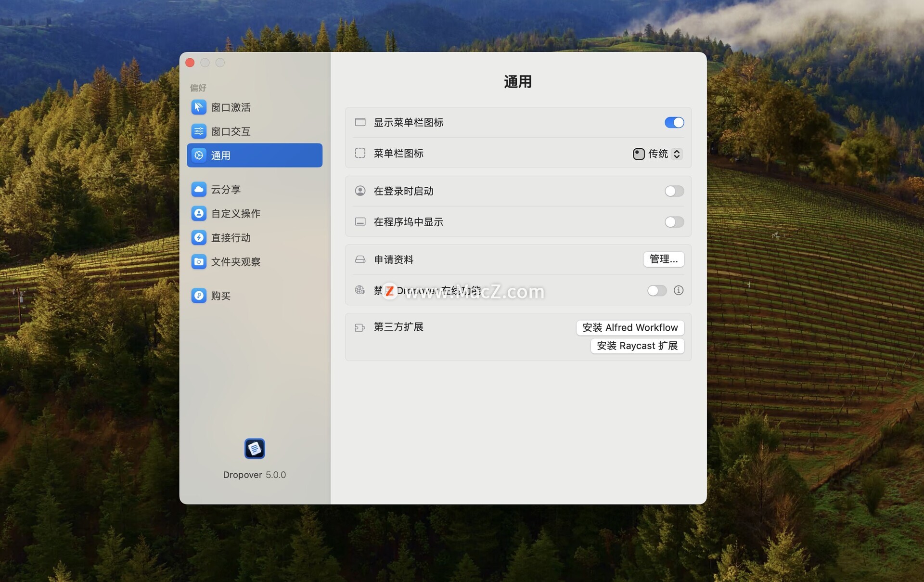924x582 pixels.
Task: Click the dashed 菜单栏图标 row icon
Action: coord(360,153)
